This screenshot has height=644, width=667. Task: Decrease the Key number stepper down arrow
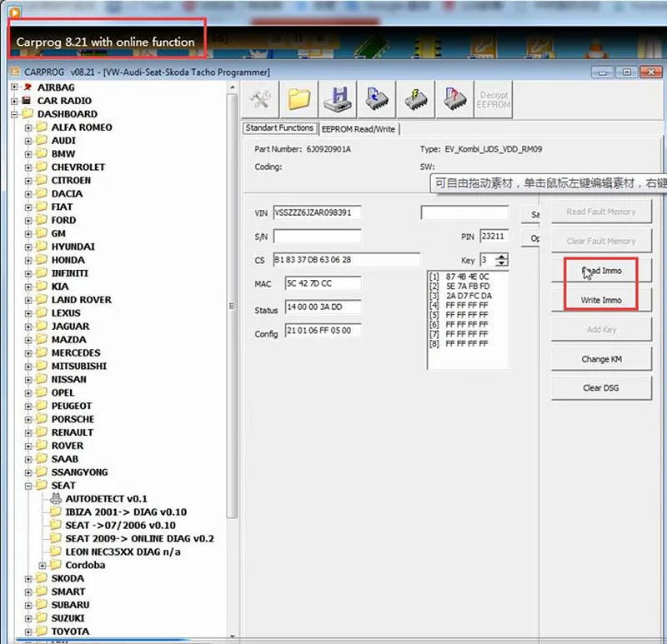[x=502, y=262]
